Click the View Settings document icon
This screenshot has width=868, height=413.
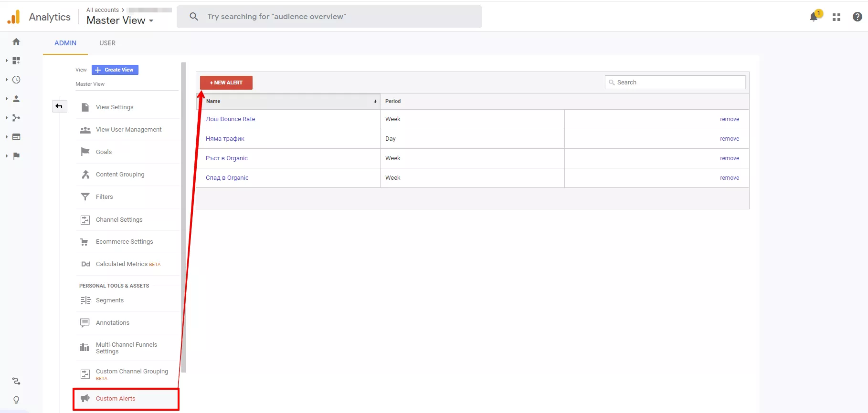click(x=85, y=107)
